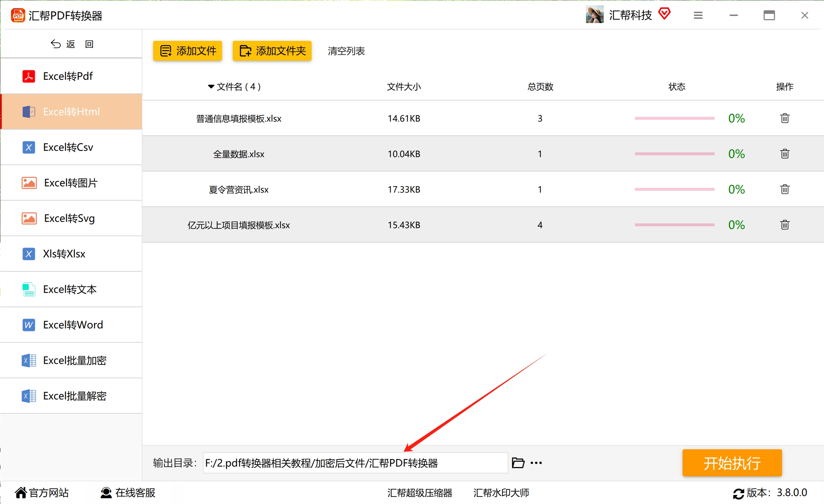Click the red VIP diamond icon
This screenshot has width=824, height=504.
point(664,14)
